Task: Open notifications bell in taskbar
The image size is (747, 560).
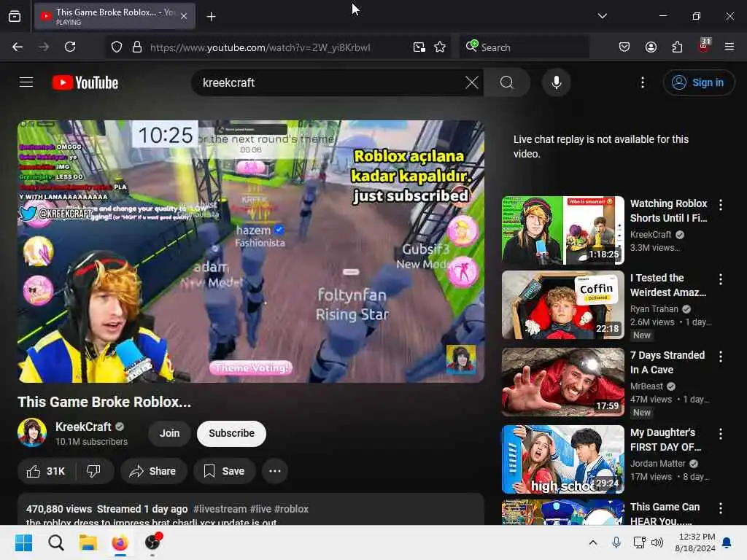Action: 727,542
